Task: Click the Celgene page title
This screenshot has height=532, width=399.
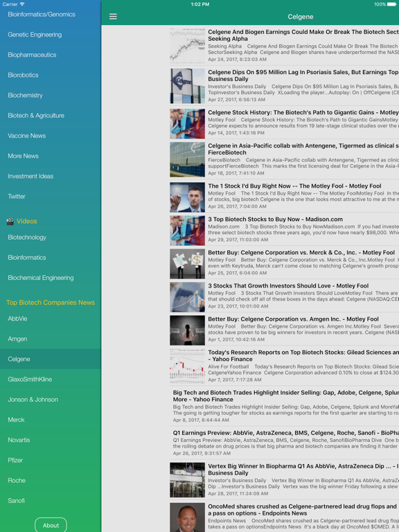Action: click(300, 17)
